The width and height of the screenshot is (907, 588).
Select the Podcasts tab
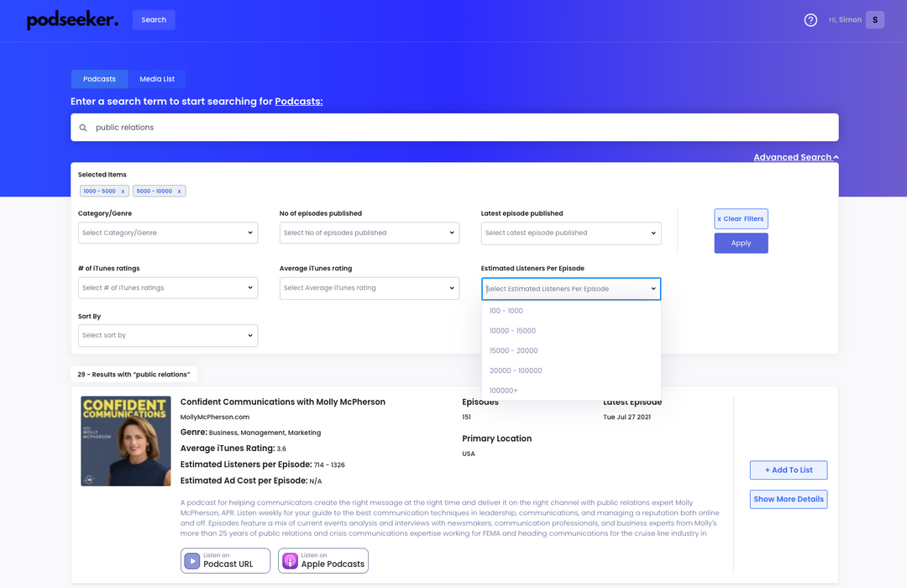(x=99, y=78)
